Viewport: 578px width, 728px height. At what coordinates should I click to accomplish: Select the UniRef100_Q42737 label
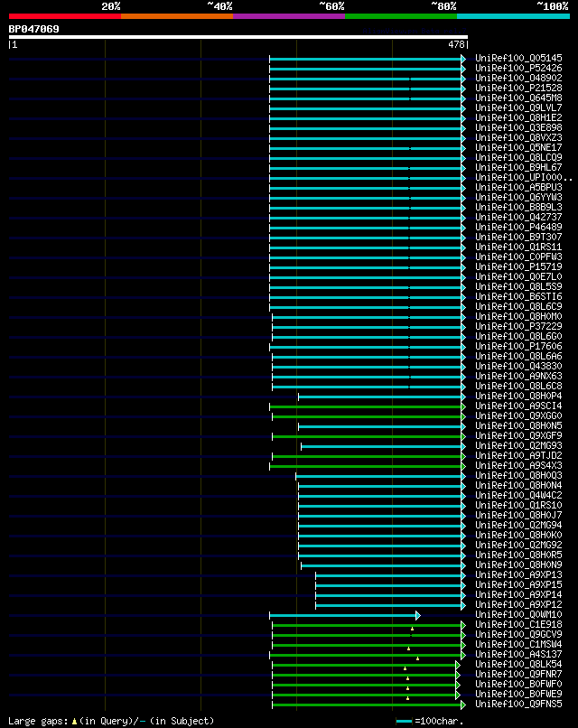click(x=518, y=217)
